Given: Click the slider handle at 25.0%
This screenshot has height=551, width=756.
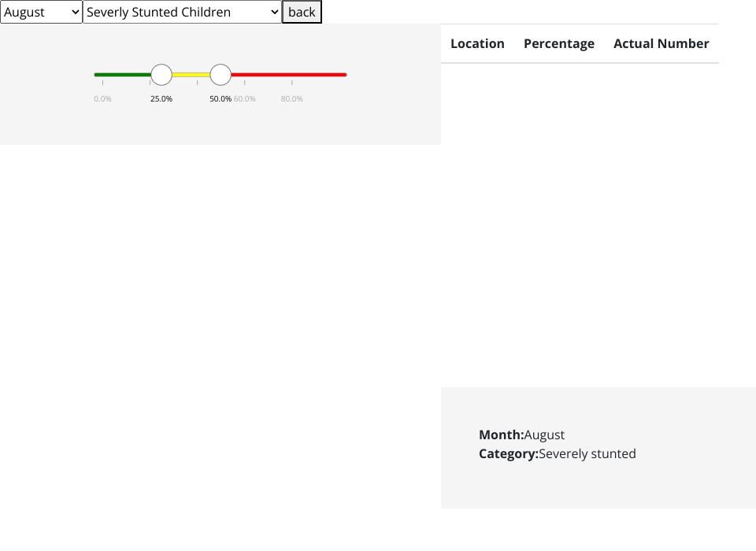Looking at the screenshot, I should pos(161,75).
